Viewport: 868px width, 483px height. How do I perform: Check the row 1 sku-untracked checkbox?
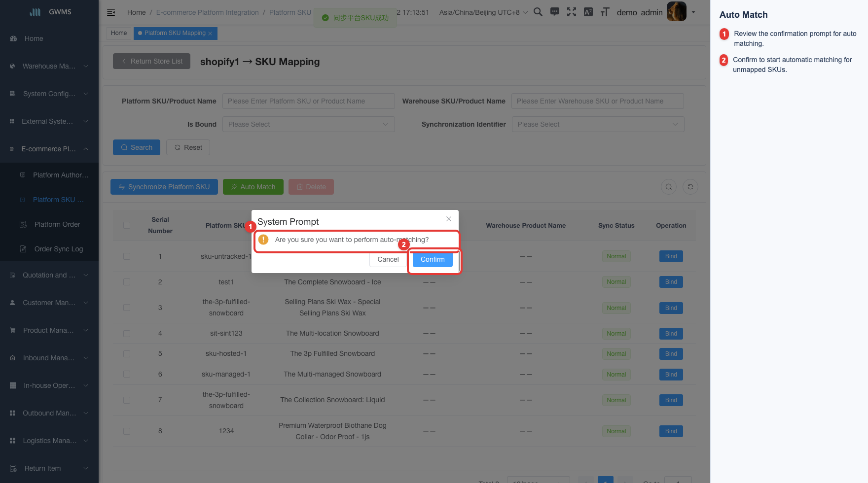click(127, 256)
